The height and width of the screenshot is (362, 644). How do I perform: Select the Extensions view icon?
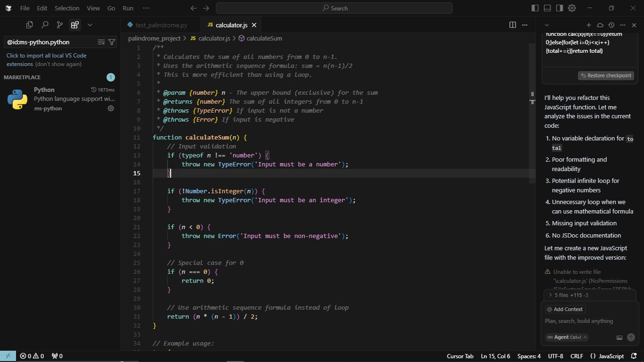point(75,25)
